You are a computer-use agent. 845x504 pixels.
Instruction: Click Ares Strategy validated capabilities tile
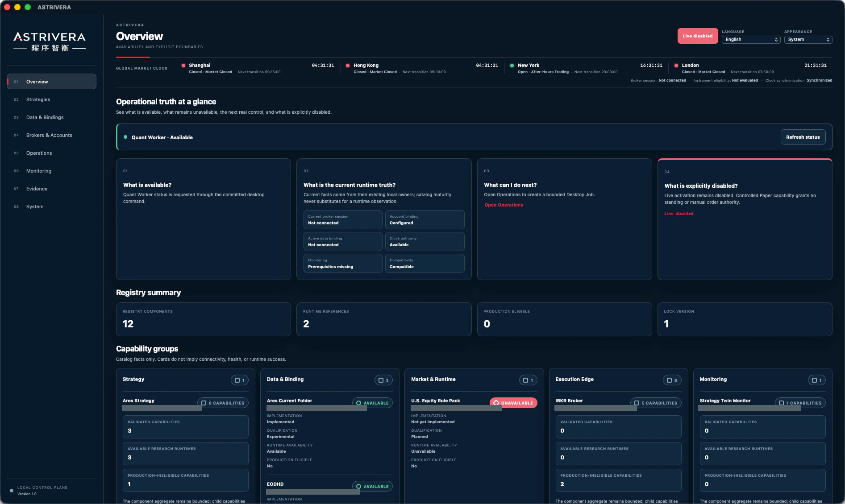point(185,427)
